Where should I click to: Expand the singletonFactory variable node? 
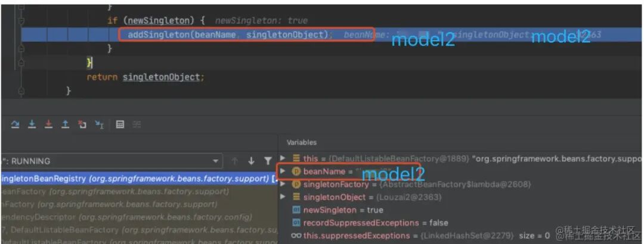coord(283,184)
